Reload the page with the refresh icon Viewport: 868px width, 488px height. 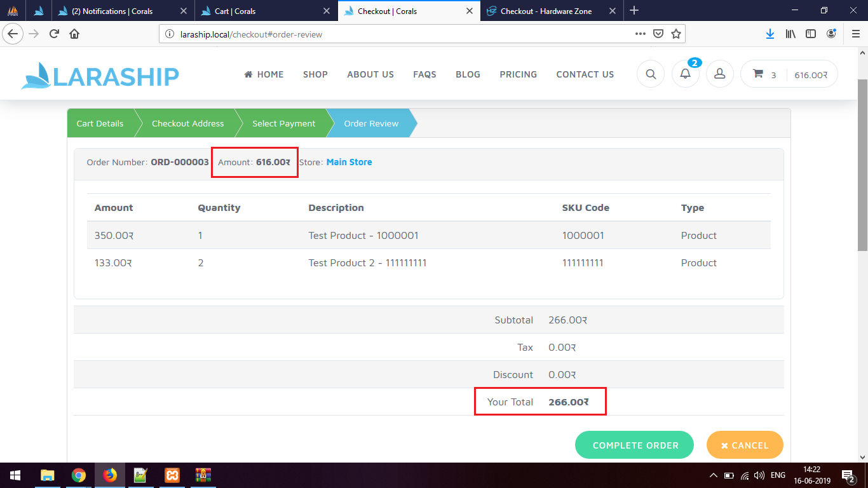54,34
